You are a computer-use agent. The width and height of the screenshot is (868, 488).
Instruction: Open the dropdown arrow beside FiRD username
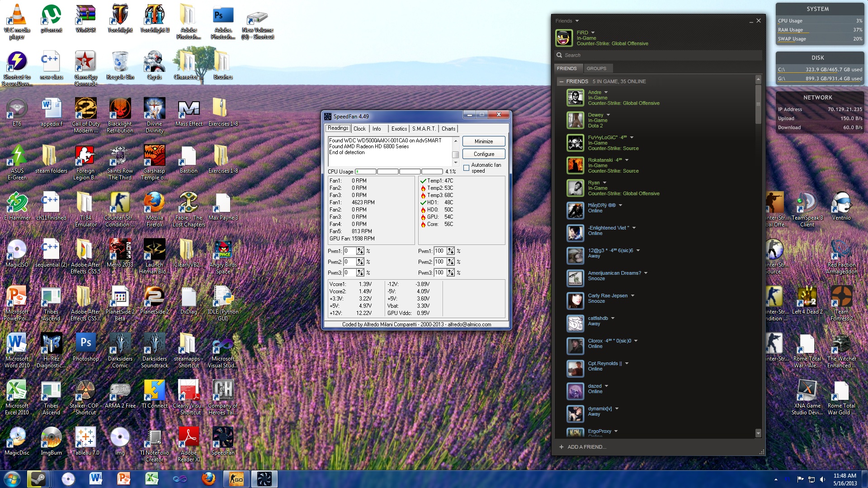coord(593,33)
